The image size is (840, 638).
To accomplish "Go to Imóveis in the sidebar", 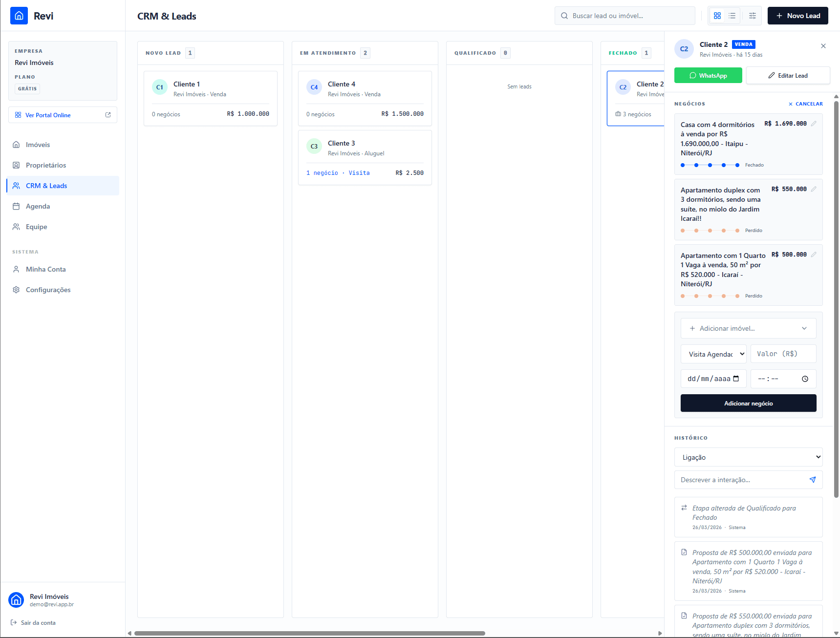I will pyautogui.click(x=38, y=145).
